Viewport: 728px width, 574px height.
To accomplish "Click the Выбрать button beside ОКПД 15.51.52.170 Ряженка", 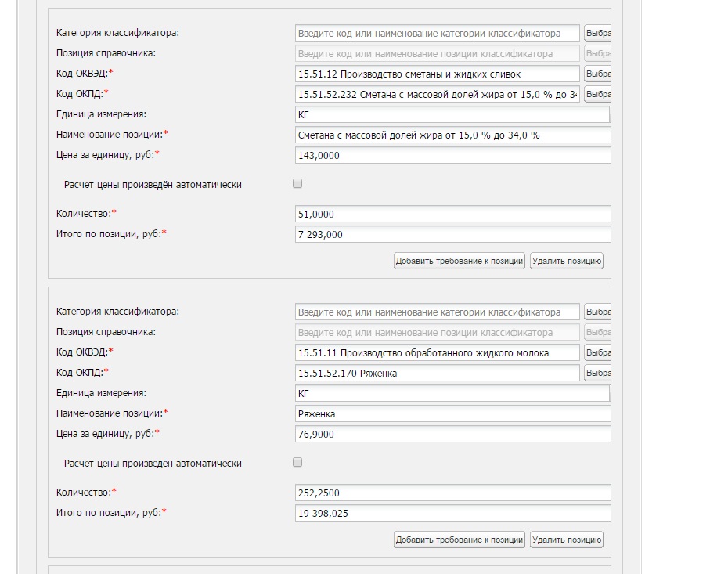I will click(598, 373).
